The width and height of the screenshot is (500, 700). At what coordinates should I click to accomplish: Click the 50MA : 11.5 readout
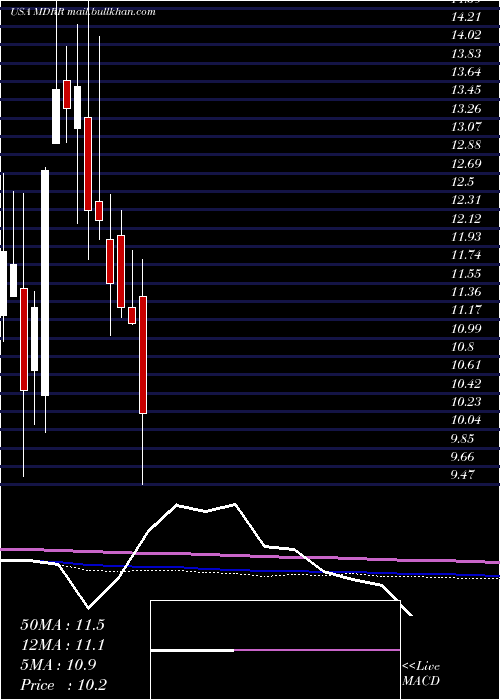(x=62, y=625)
